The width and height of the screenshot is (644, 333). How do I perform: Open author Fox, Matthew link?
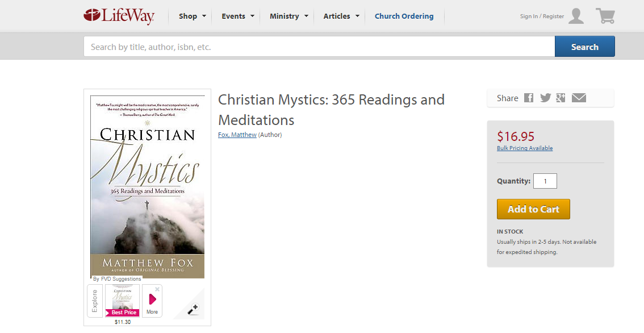[x=237, y=135]
